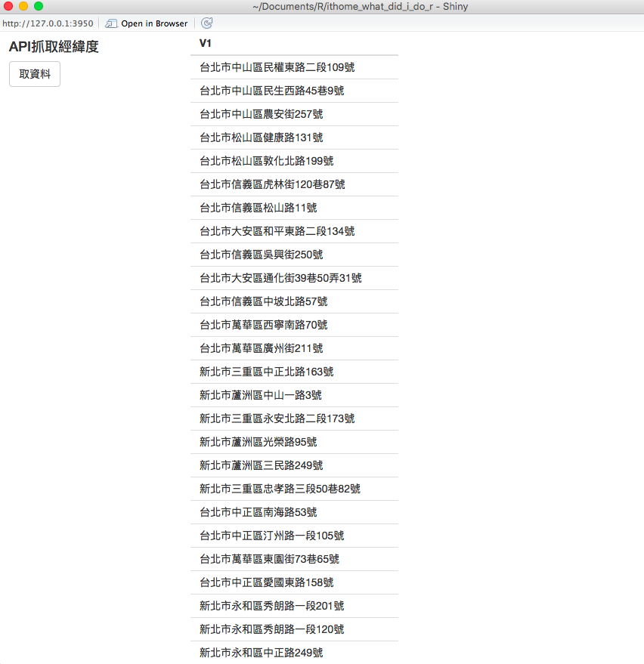Viewport: 644px width, 664px height.
Task: Close the Shiny window
Action: (x=8, y=6)
